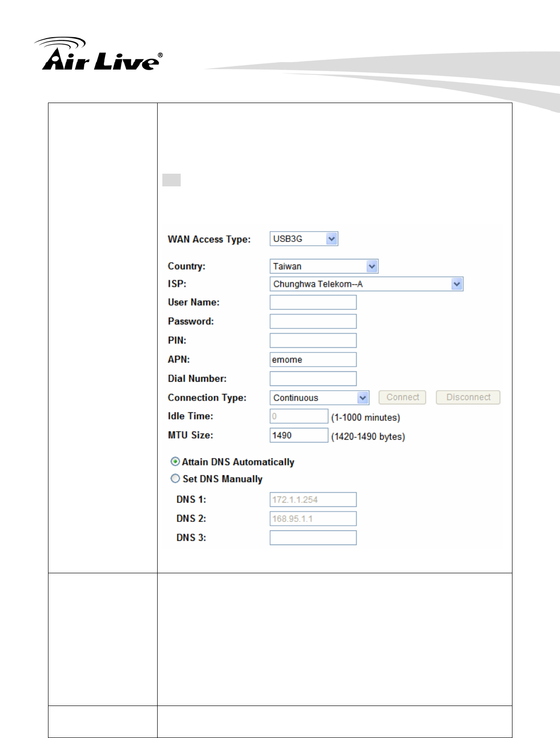Click the empty DNS 3 field
560x738 pixels.
point(313,537)
